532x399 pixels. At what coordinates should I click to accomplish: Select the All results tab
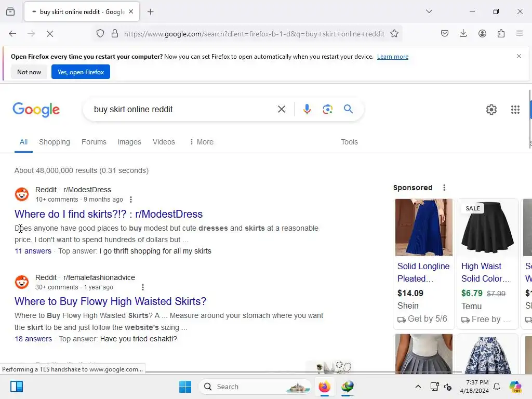(23, 142)
